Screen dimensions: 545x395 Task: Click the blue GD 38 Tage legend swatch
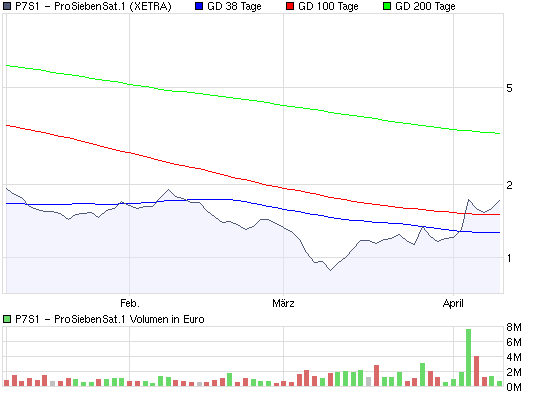click(199, 6)
